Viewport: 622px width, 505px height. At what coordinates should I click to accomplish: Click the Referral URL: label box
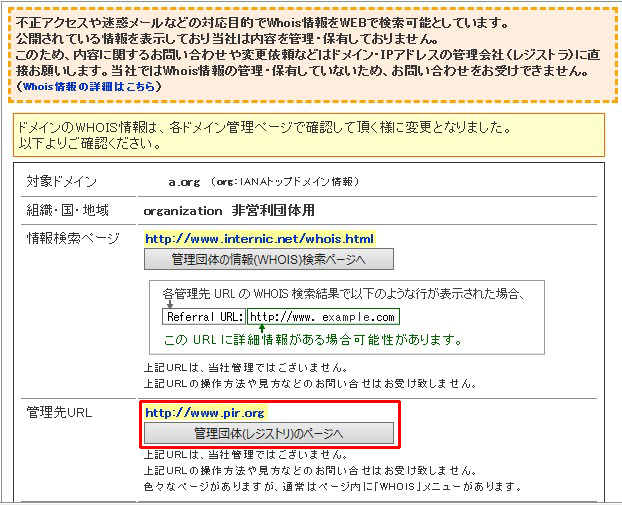point(204,317)
